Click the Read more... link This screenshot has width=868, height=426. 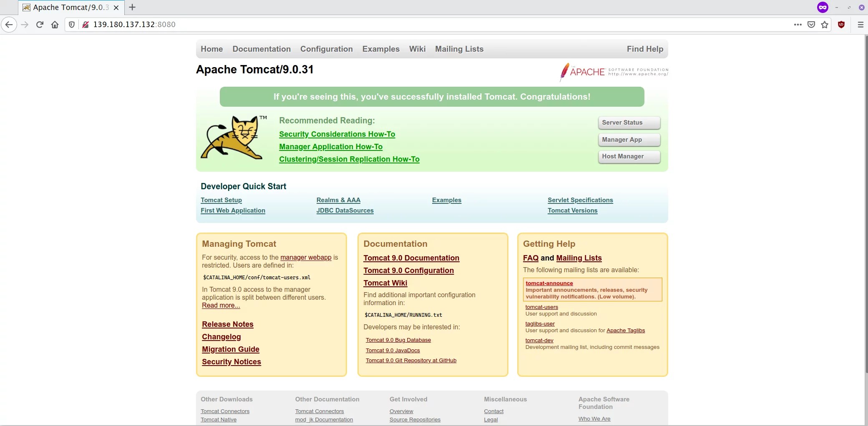click(221, 306)
